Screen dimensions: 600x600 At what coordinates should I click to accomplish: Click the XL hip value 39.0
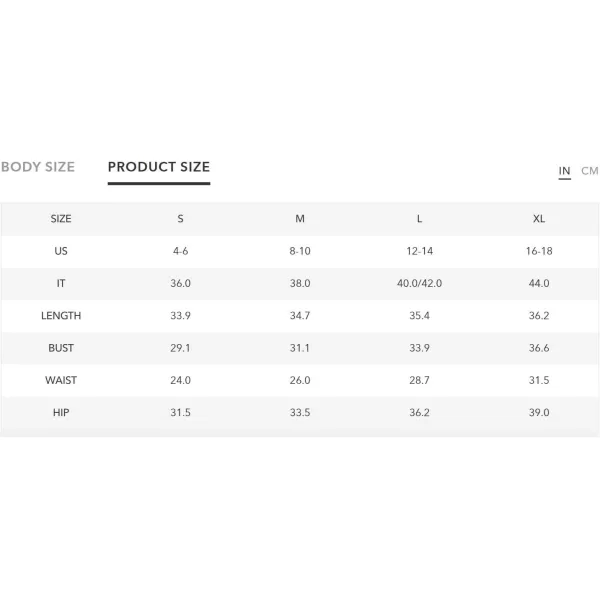pos(539,412)
